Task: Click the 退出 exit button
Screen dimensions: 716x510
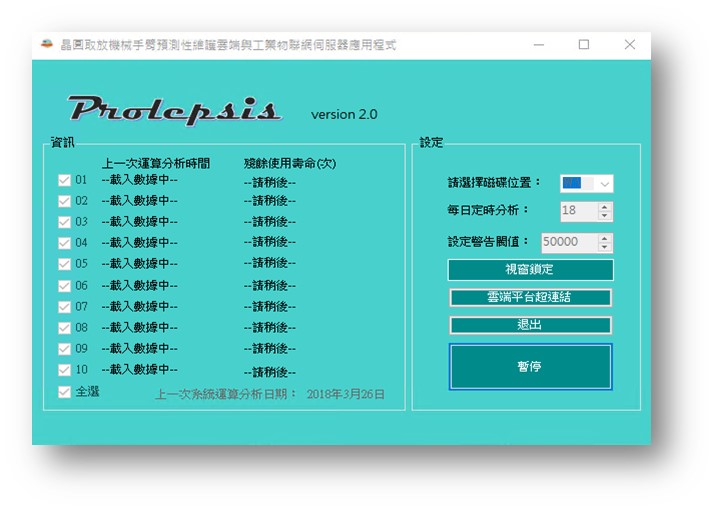Action: (x=530, y=326)
